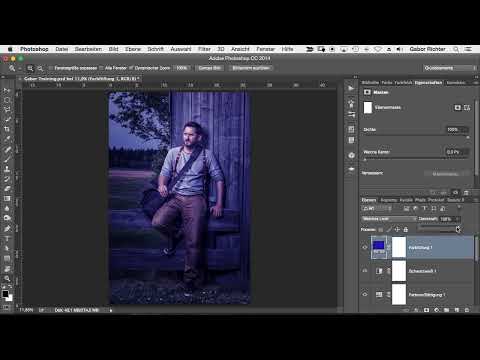The width and height of the screenshot is (480, 360).
Task: Open the Filter menu
Action: 204,49
